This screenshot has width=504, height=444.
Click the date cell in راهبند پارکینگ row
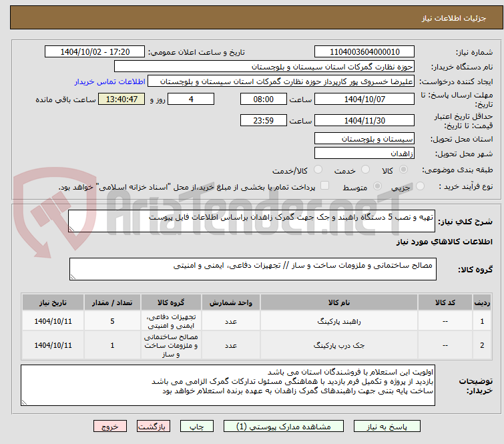click(53, 321)
